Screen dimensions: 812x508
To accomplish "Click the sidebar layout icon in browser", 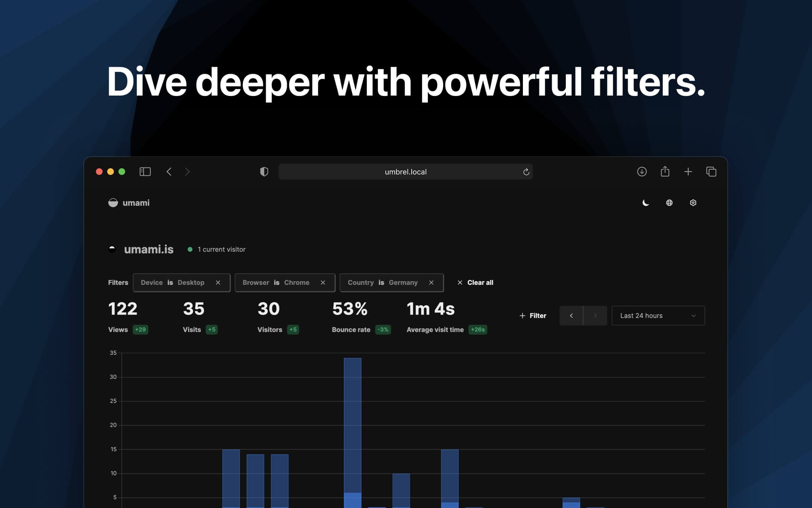I will pyautogui.click(x=145, y=172).
